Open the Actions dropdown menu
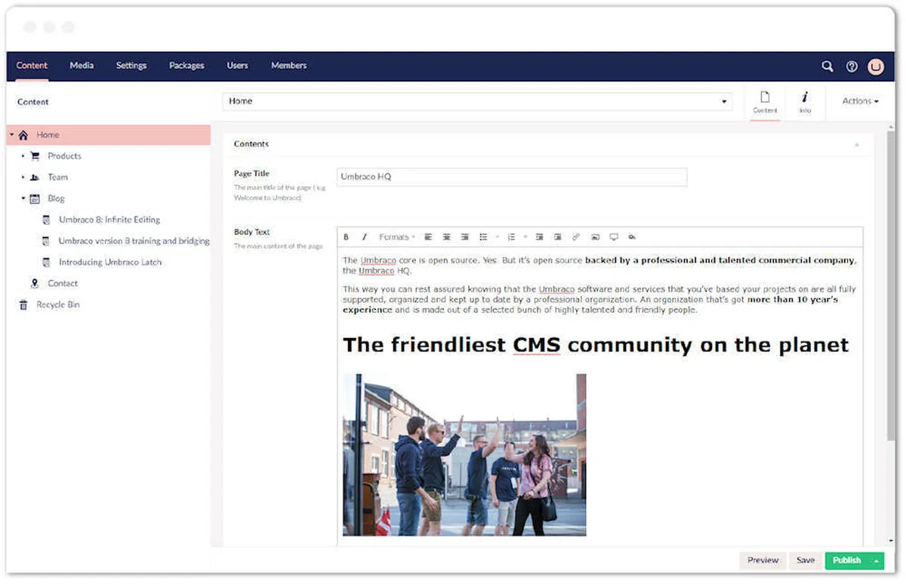 (860, 101)
